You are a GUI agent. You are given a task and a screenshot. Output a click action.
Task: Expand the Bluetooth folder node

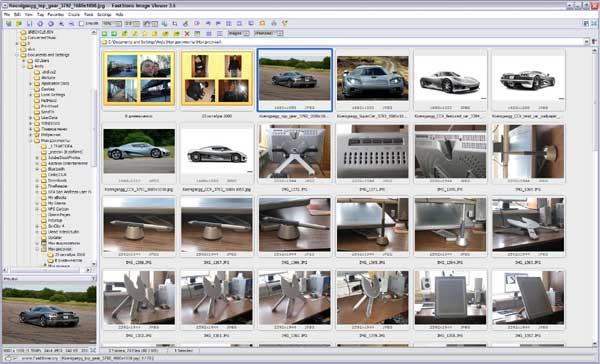pyautogui.click(x=38, y=169)
